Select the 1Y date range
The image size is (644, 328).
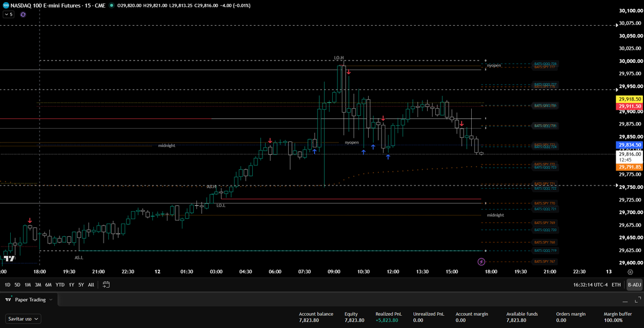pyautogui.click(x=71, y=285)
